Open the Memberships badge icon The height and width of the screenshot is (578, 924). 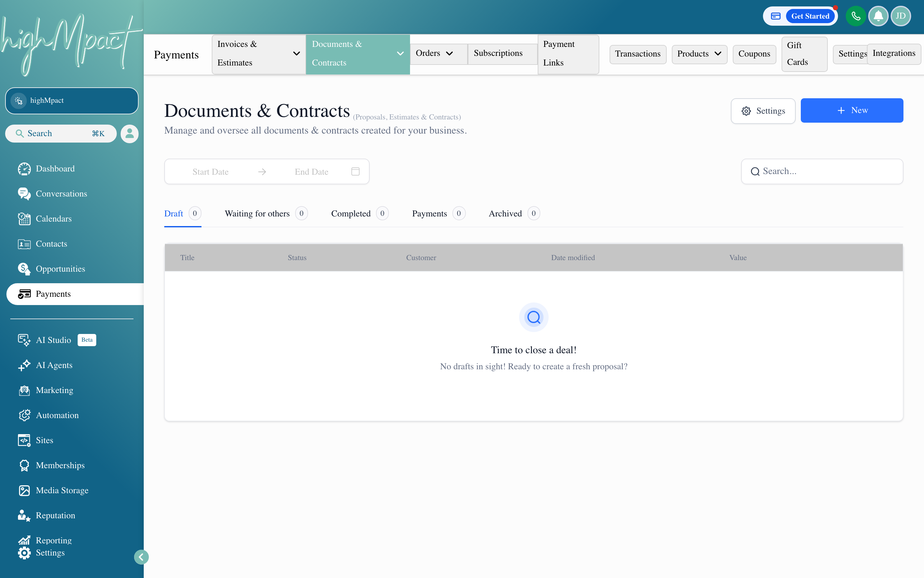[24, 465]
